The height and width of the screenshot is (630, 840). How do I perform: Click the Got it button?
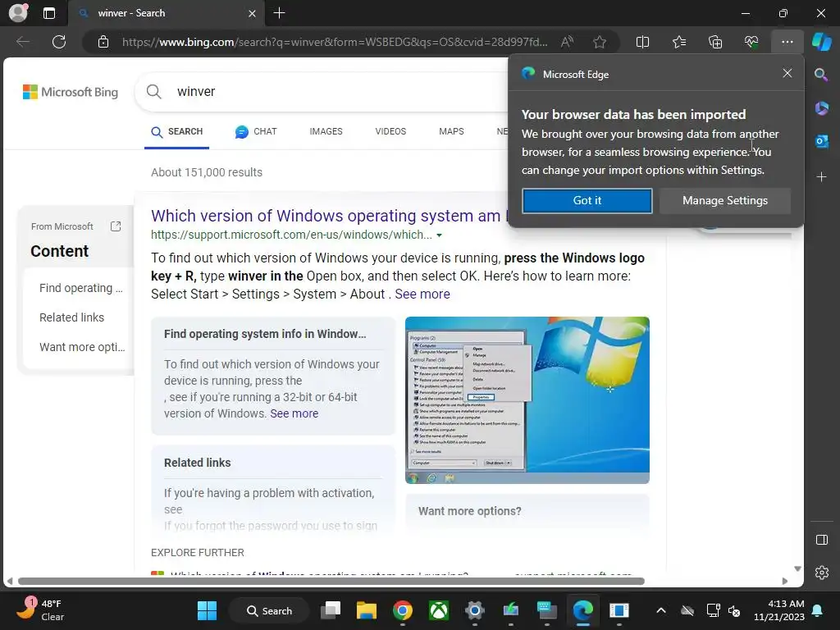pyautogui.click(x=587, y=201)
